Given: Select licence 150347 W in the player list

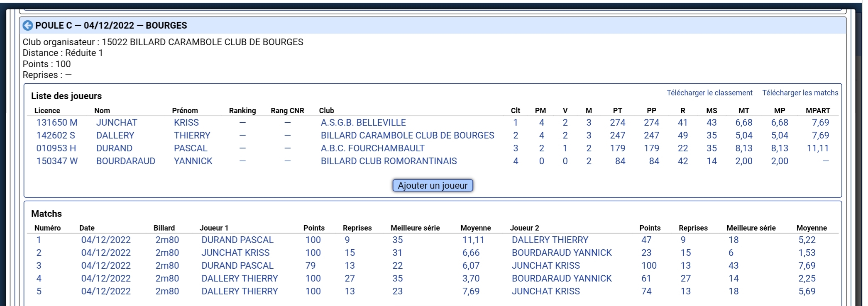Looking at the screenshot, I should click(57, 161).
